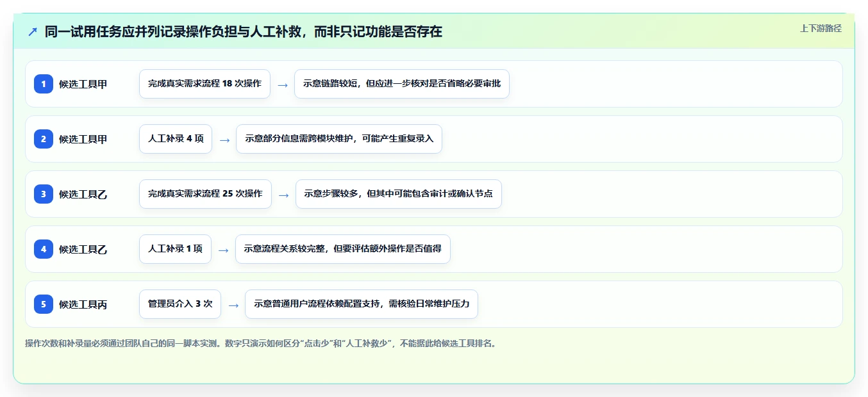Select step number badge 2

tap(44, 139)
